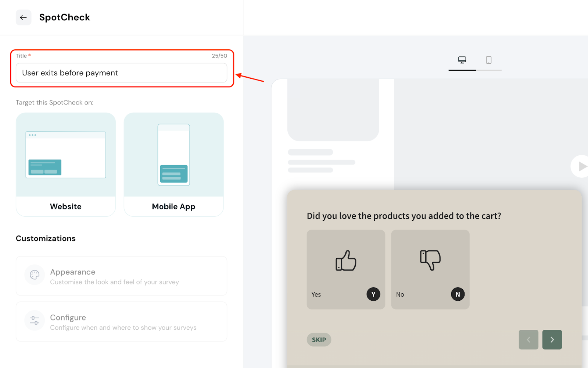Select Mobile App as the target

coord(173,164)
